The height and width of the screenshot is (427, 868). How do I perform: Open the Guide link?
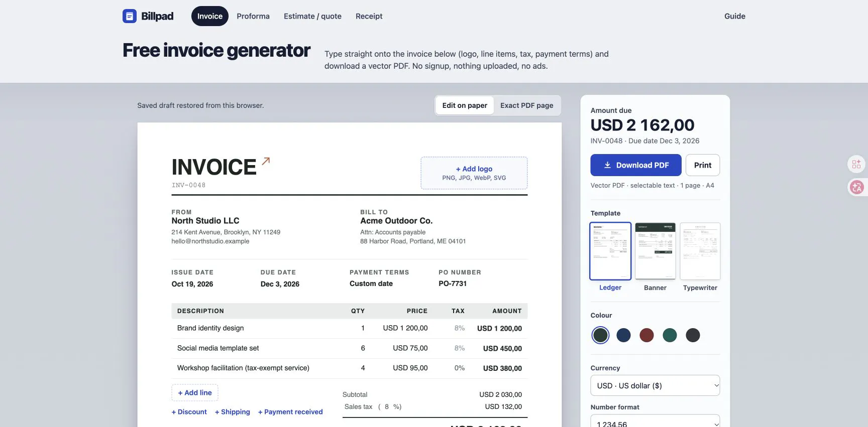click(734, 16)
